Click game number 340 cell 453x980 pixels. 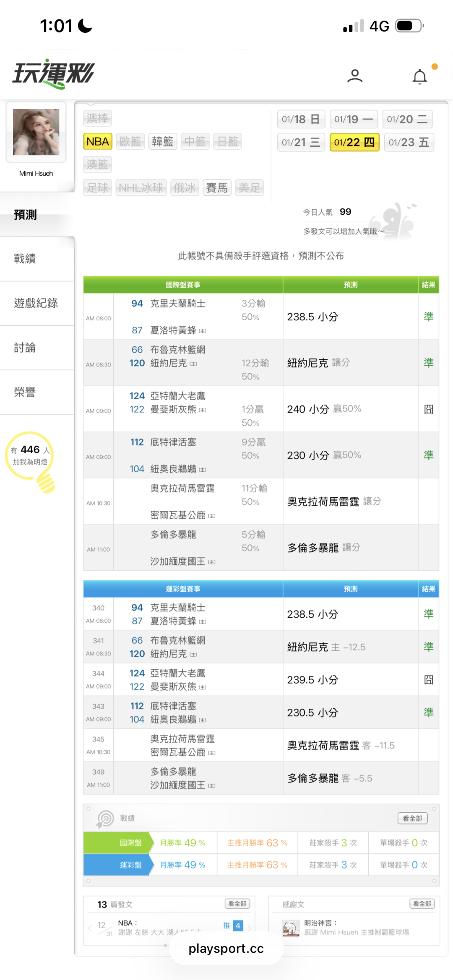pyautogui.click(x=99, y=608)
